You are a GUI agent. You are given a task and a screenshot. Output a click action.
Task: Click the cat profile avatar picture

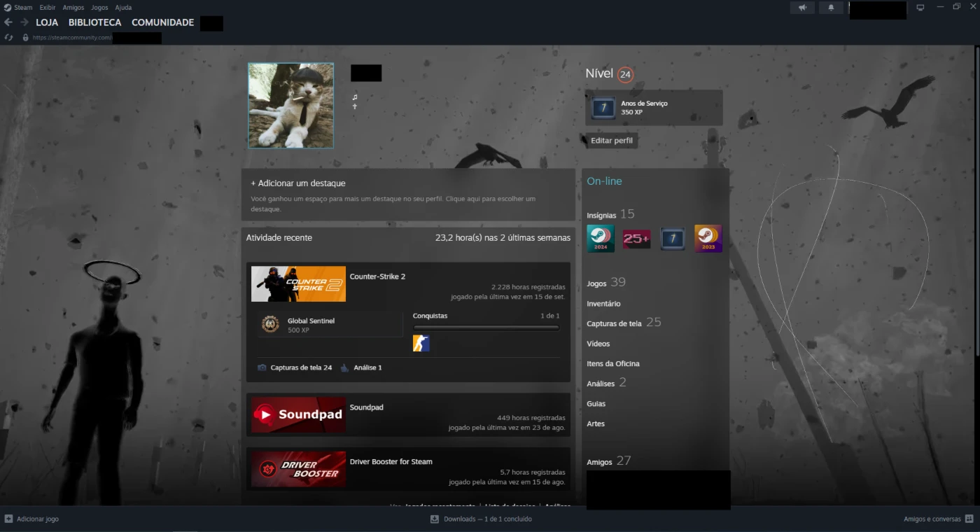tap(290, 106)
